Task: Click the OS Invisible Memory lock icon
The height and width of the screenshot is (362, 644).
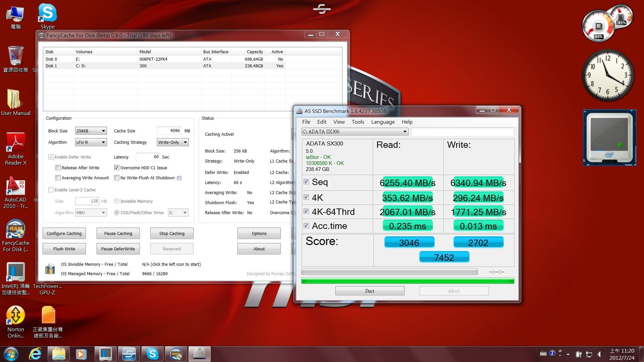Action: (x=50, y=269)
